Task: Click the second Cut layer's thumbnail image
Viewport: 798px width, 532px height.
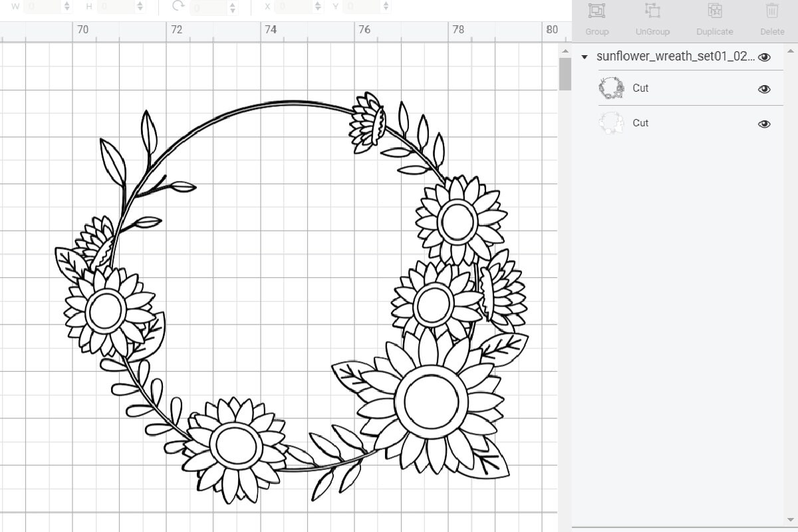Action: (x=612, y=122)
